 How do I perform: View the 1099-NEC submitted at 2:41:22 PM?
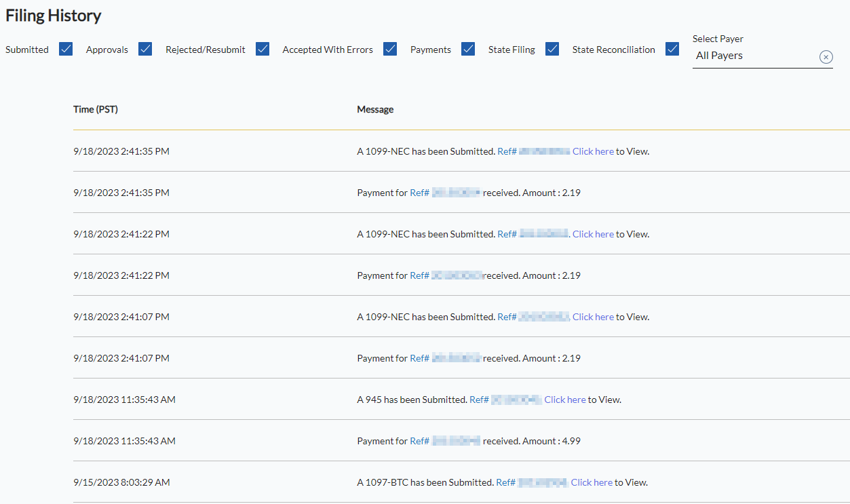593,233
